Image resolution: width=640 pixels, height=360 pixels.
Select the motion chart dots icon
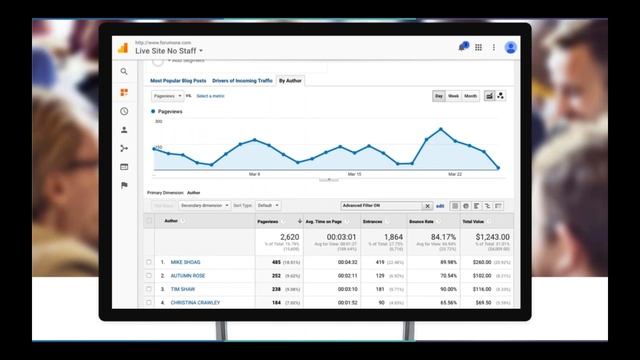tap(500, 96)
